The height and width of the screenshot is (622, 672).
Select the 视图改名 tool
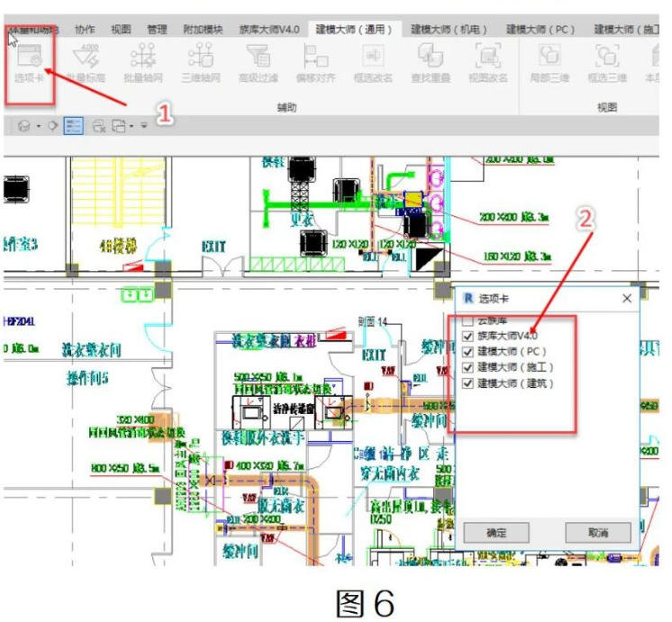(x=487, y=63)
